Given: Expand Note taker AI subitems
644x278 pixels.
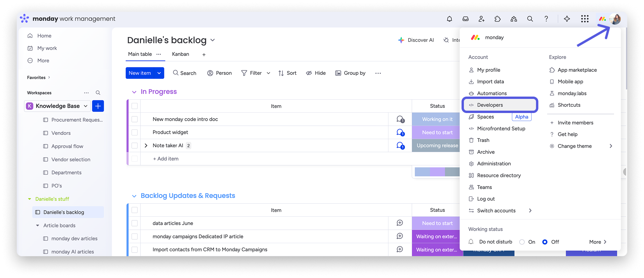Looking at the screenshot, I should [x=146, y=146].
